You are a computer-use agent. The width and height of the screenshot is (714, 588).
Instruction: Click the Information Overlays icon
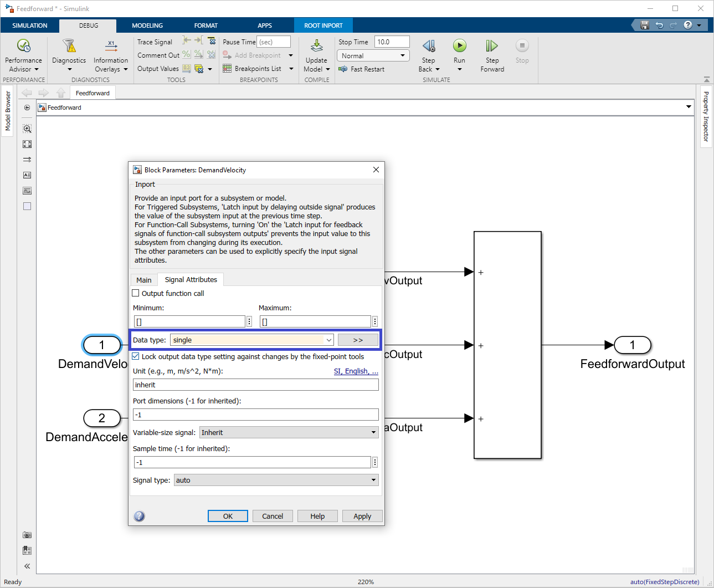(x=111, y=45)
